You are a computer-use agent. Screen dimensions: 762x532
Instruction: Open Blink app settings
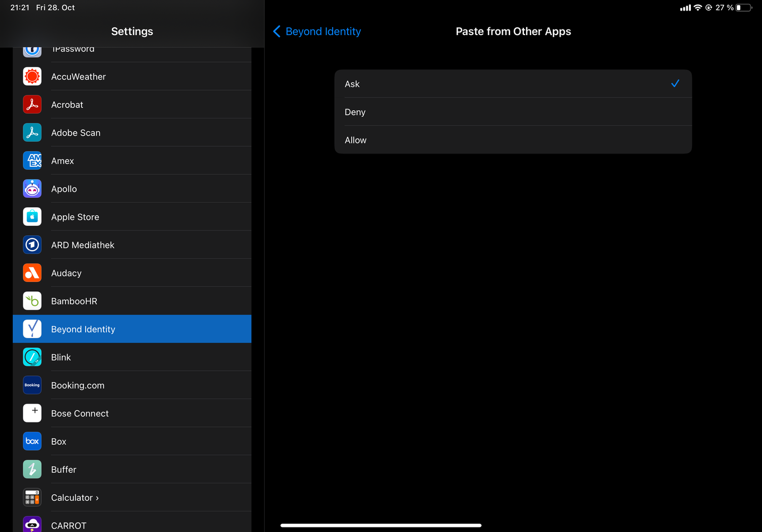click(132, 357)
